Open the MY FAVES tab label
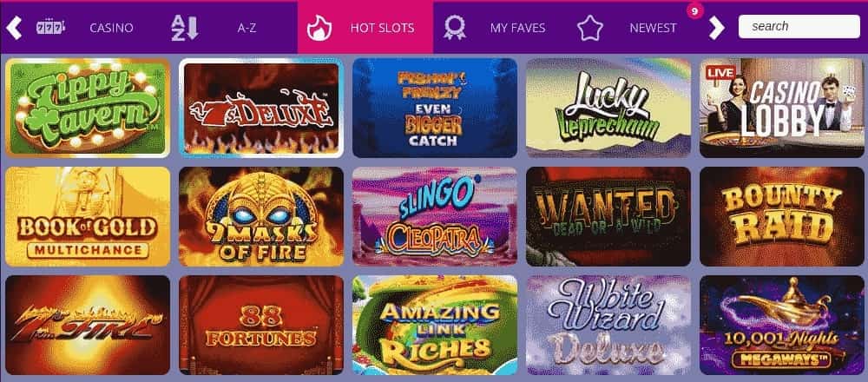The image size is (868, 382). pyautogui.click(x=517, y=28)
